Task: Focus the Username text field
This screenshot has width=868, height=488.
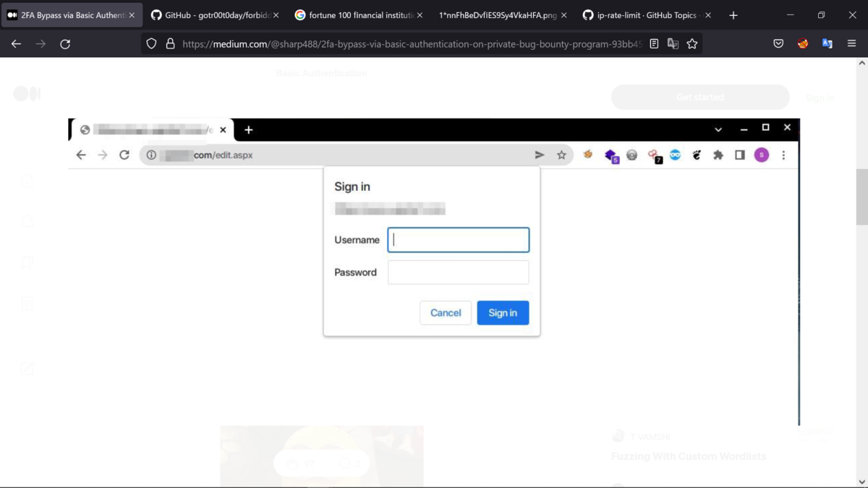Action: tap(458, 239)
